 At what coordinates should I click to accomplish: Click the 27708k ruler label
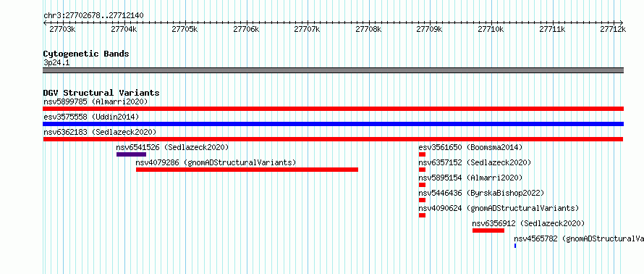369,29
